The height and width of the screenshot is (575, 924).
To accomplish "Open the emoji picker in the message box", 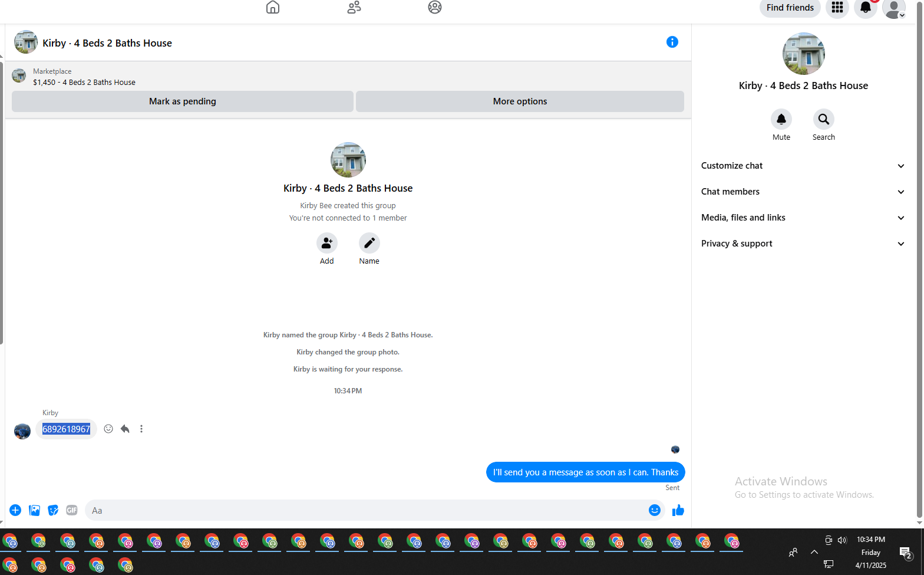I will click(655, 510).
